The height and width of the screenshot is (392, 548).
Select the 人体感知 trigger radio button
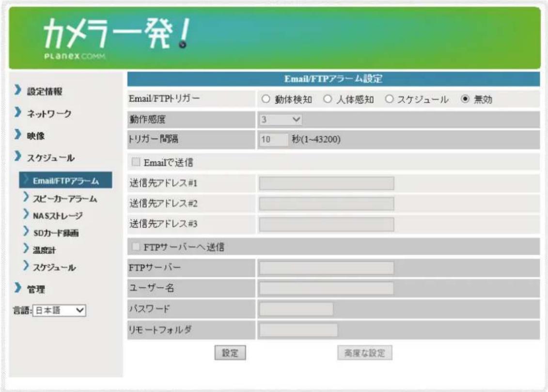[x=328, y=99]
